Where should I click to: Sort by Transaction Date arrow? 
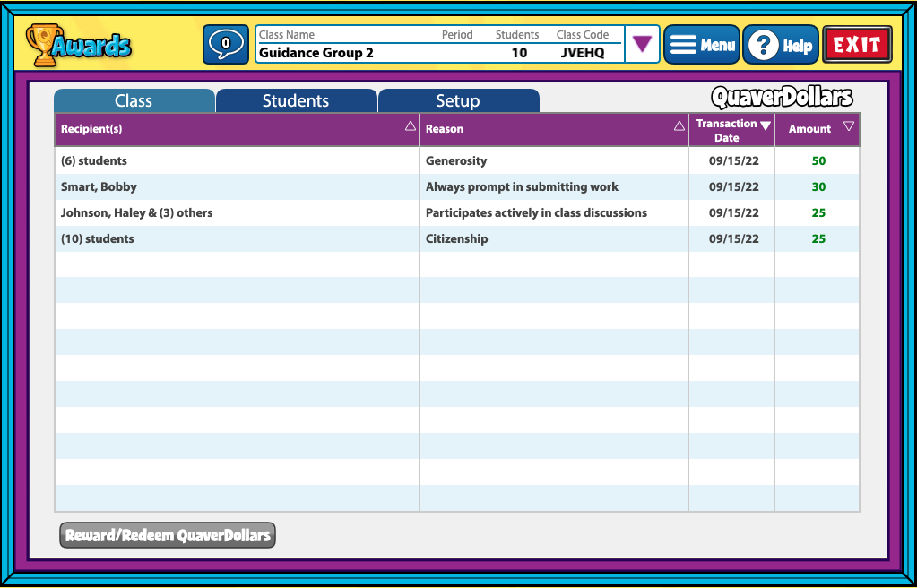[x=765, y=125]
